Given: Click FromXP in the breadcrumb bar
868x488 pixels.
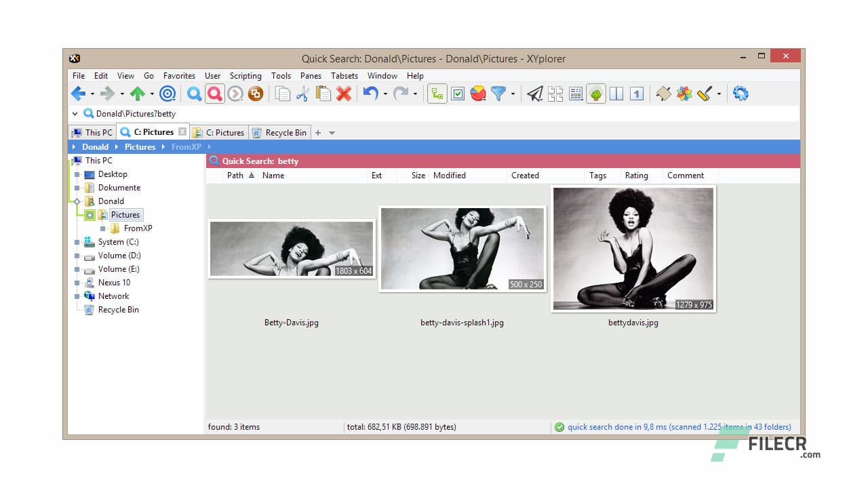Looking at the screenshot, I should tap(186, 146).
